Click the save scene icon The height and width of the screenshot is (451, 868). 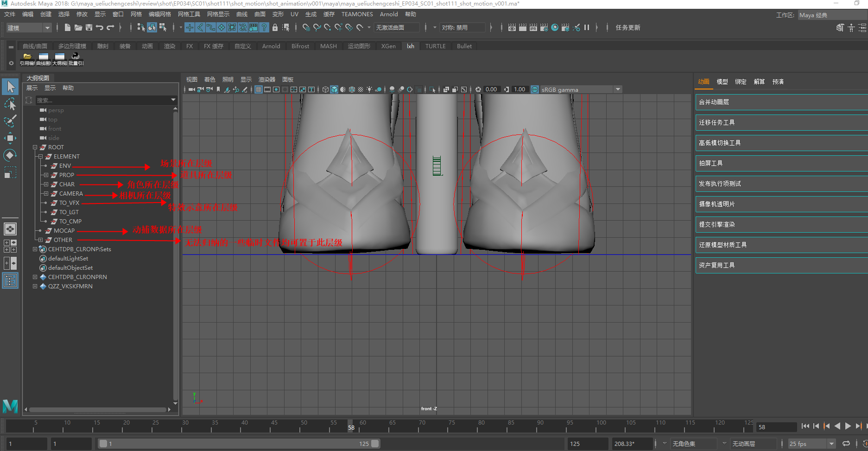pyautogui.click(x=89, y=28)
